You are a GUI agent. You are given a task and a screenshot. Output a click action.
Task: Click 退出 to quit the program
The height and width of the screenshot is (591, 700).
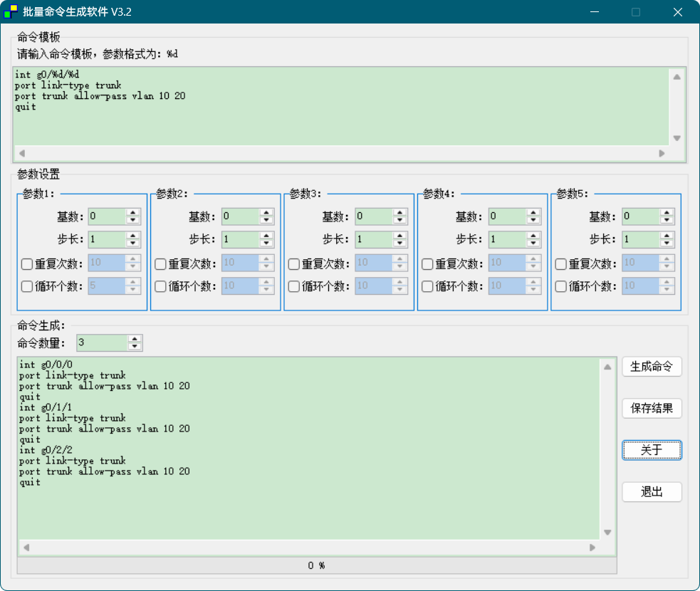coord(652,492)
